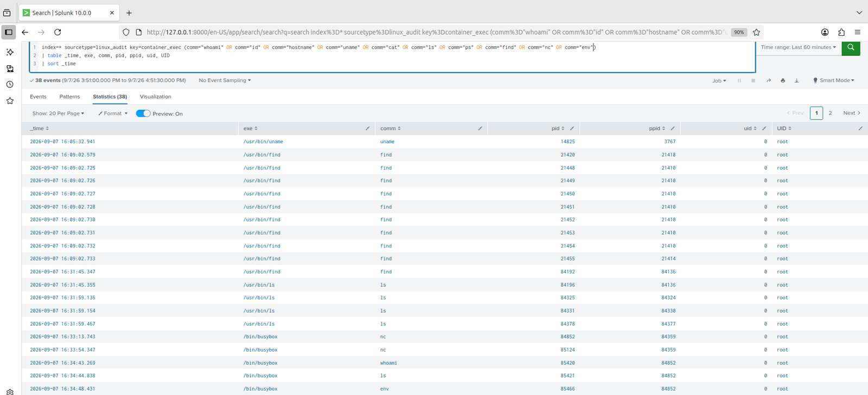Open the bookmarks star in Firefox sidebar
The height and width of the screenshot is (395, 868).
10,101
